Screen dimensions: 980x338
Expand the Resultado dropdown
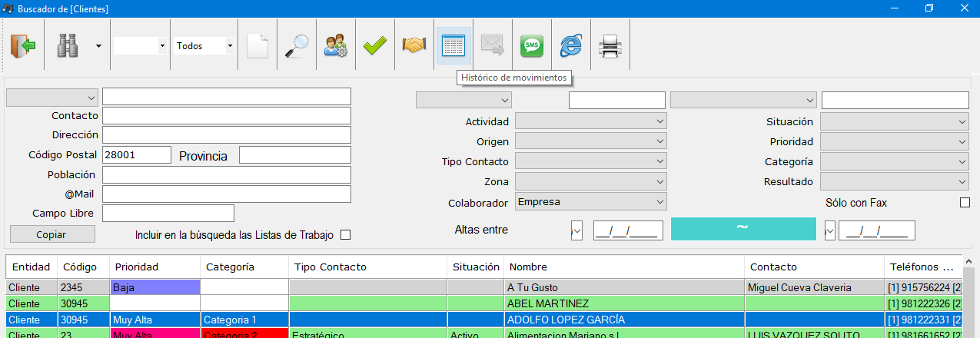tap(895, 181)
